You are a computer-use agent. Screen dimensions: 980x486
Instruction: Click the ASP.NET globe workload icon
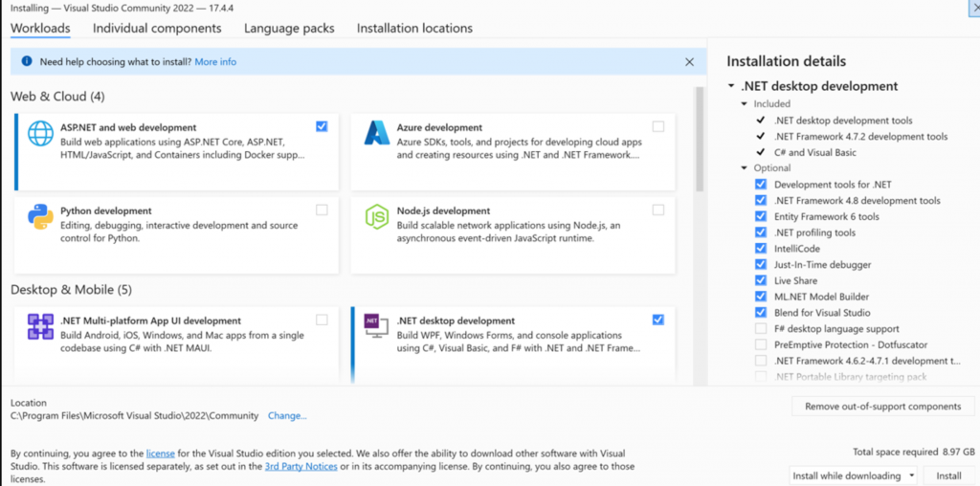tap(40, 134)
